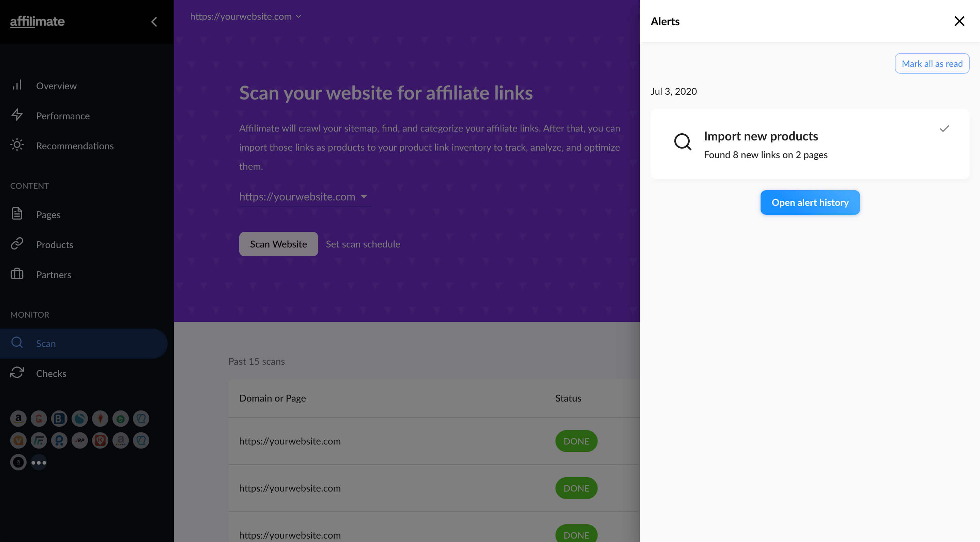980x542 pixels.
Task: Select the Partners icon in sidebar
Action: (x=17, y=274)
